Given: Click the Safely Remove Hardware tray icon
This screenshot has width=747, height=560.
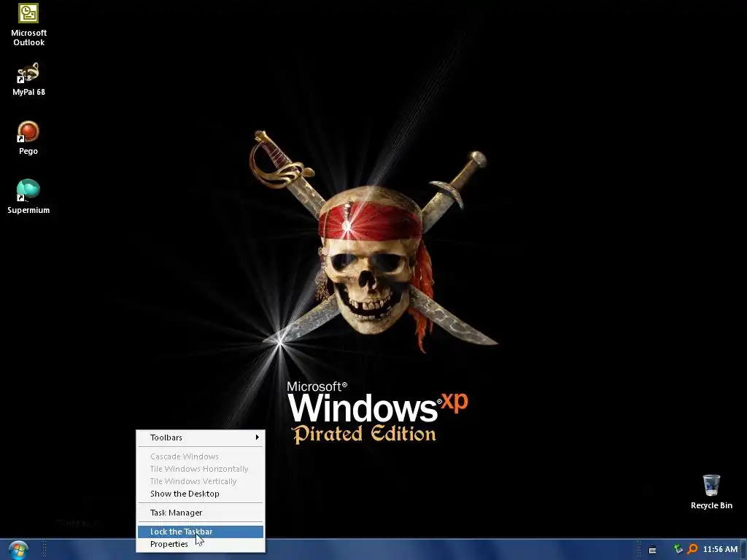Looking at the screenshot, I should (678, 549).
